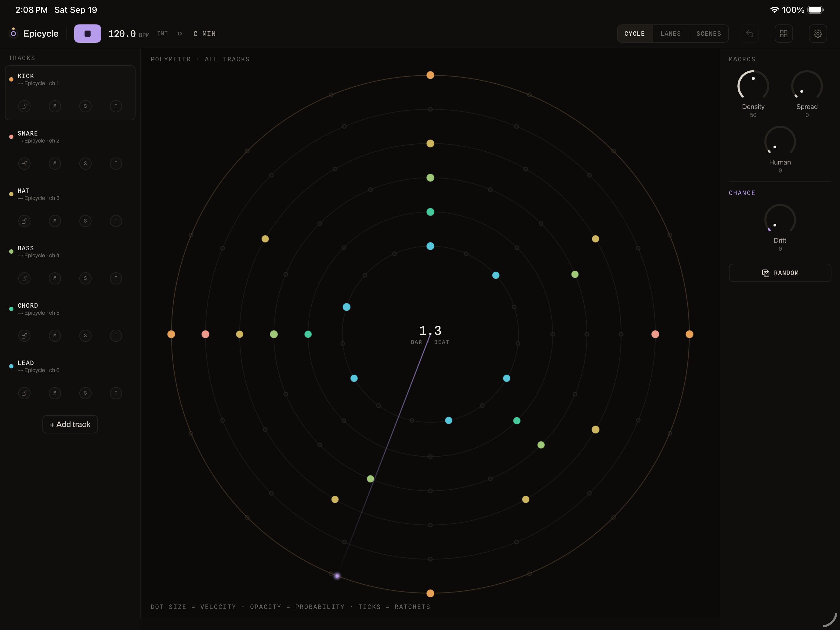Click the undo arrow icon

[x=749, y=34]
